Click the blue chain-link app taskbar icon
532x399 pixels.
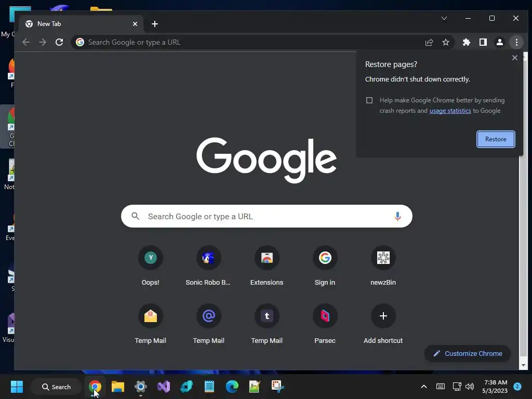pos(187,387)
